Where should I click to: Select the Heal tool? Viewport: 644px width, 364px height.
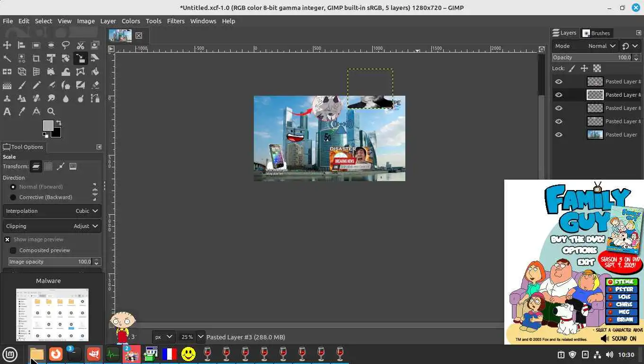[x=36, y=99]
